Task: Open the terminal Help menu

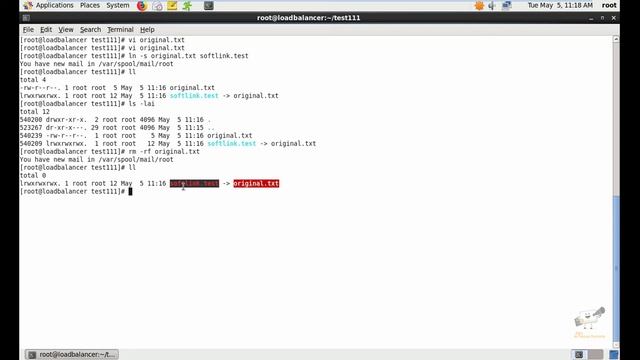Action: click(x=147, y=29)
